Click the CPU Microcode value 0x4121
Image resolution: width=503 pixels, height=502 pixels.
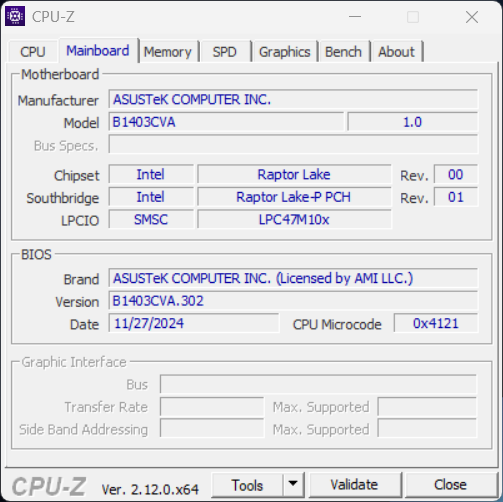pos(436,323)
